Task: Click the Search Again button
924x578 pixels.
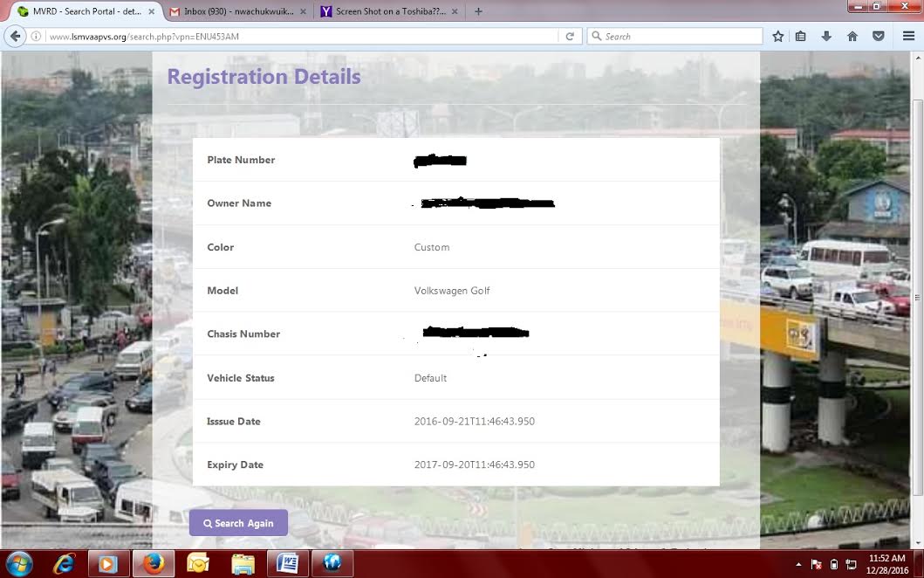Action: (238, 523)
